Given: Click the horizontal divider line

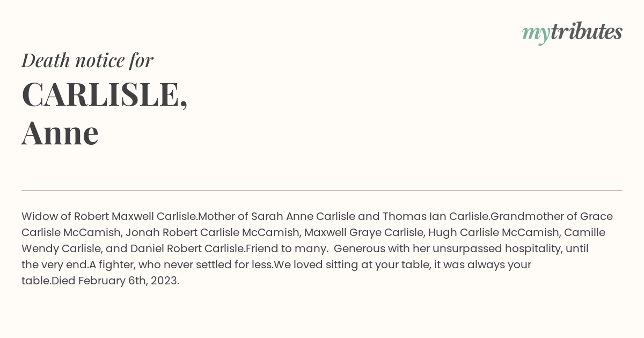Looking at the screenshot, I should point(322,190).
